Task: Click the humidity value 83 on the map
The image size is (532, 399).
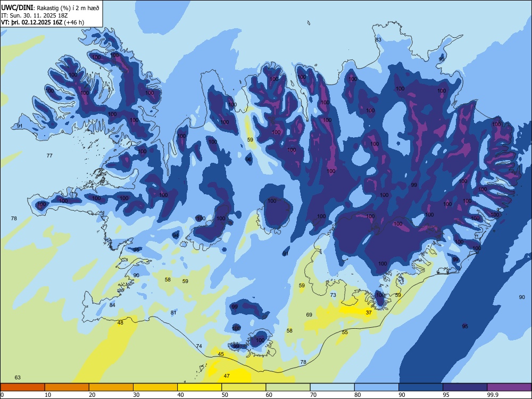Action: point(378,39)
